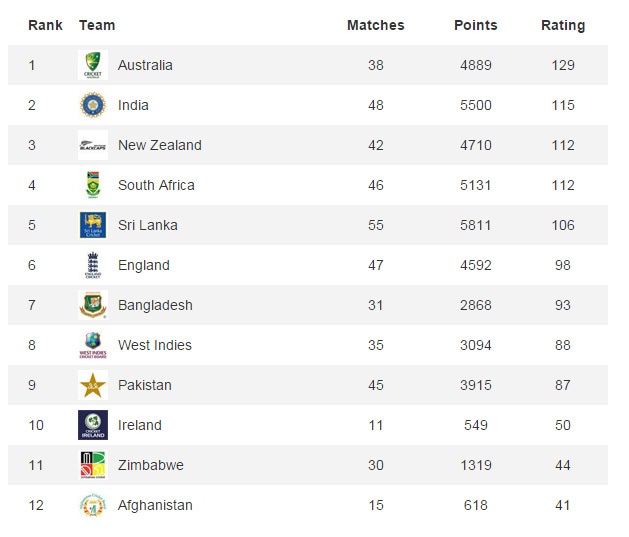Select the New Zealand Blackcaps logo

pos(93,145)
